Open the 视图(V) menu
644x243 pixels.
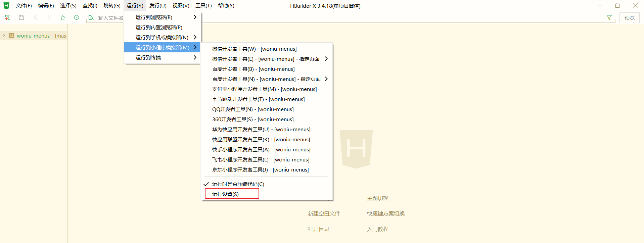[x=181, y=6]
